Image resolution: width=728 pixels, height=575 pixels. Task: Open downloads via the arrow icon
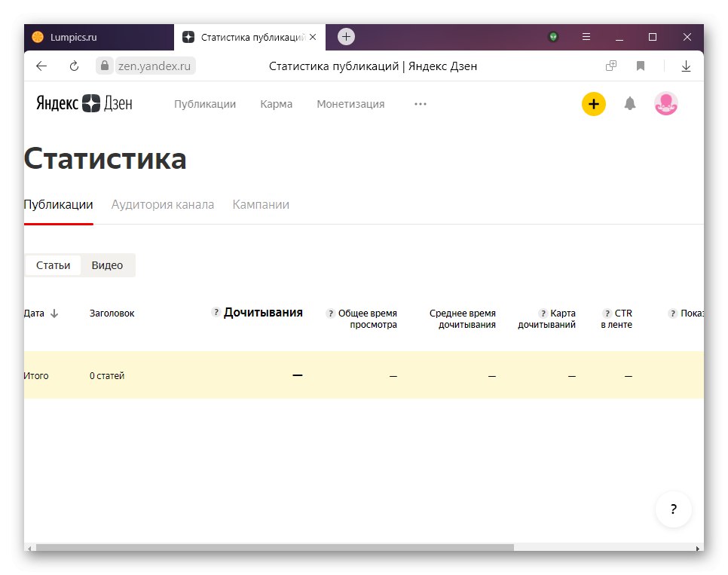pos(686,66)
